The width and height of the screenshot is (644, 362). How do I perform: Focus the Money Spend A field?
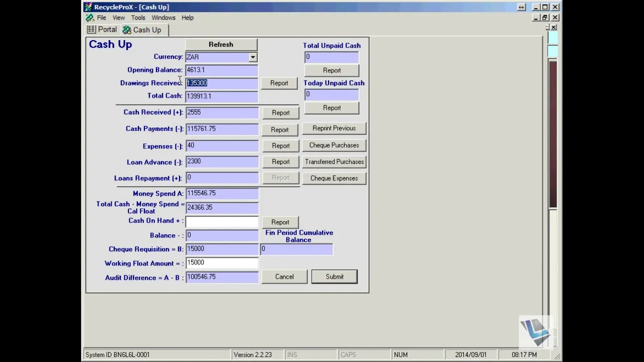(x=221, y=194)
